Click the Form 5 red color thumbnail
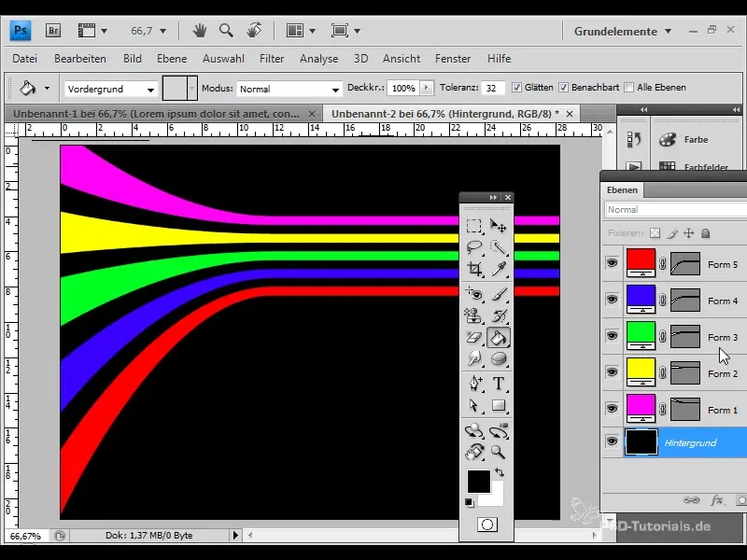 pyautogui.click(x=641, y=262)
